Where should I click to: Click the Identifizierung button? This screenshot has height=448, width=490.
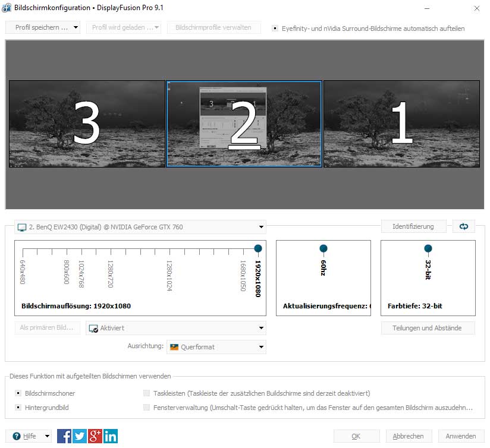click(x=413, y=226)
